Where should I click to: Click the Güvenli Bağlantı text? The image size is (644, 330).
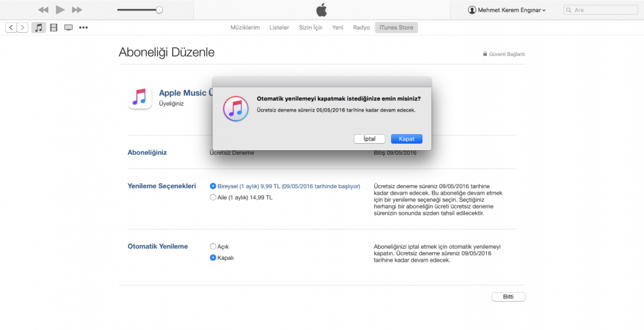(507, 54)
